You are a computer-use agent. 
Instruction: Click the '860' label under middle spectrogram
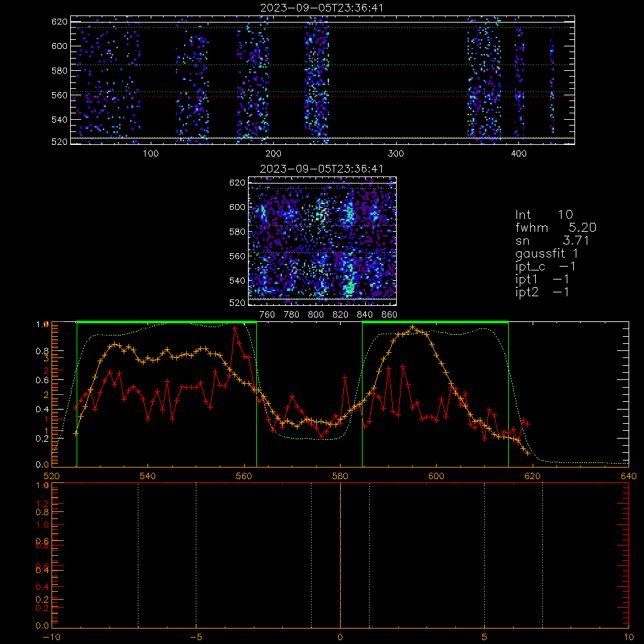pos(390,315)
